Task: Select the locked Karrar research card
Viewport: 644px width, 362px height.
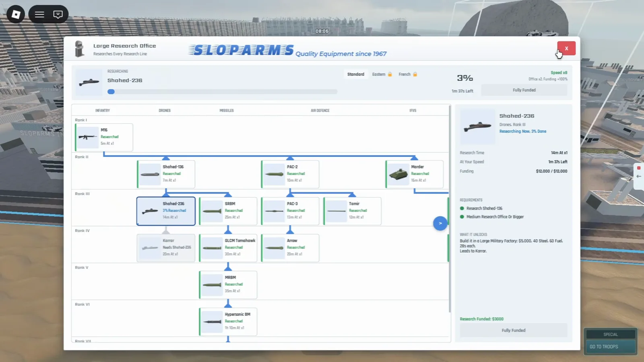Action: [x=166, y=248]
